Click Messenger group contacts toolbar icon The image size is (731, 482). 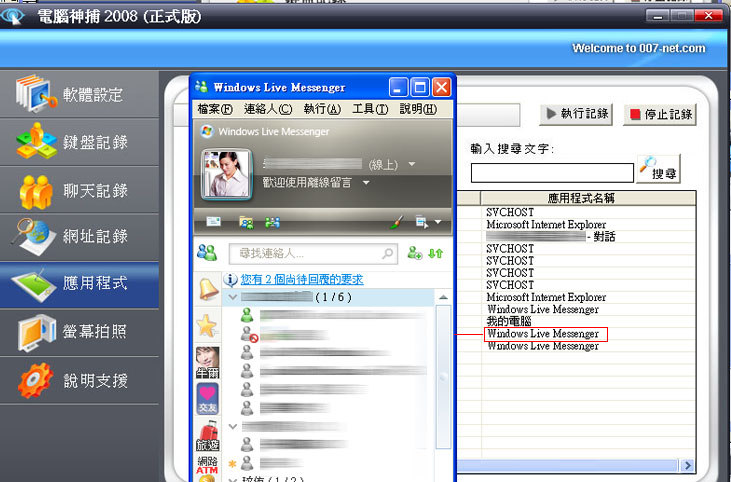(272, 222)
